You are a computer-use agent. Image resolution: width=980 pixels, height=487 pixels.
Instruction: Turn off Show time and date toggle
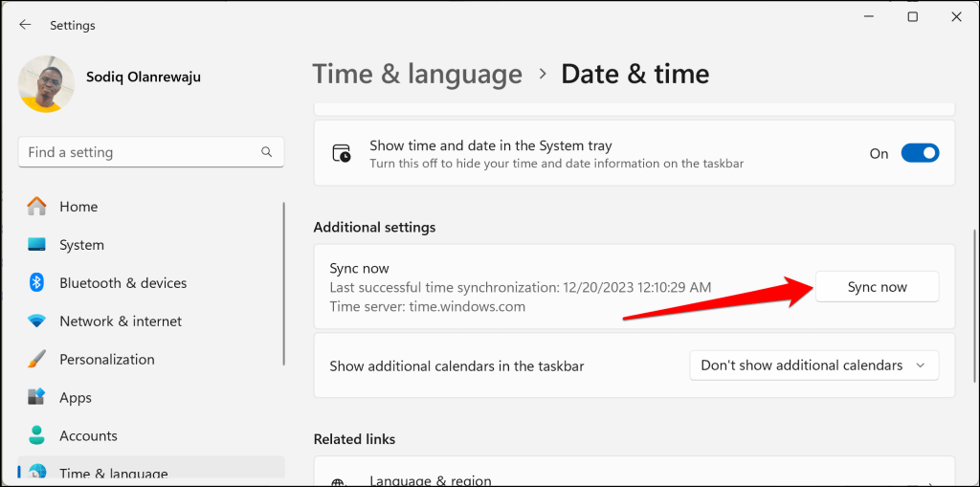pos(919,153)
